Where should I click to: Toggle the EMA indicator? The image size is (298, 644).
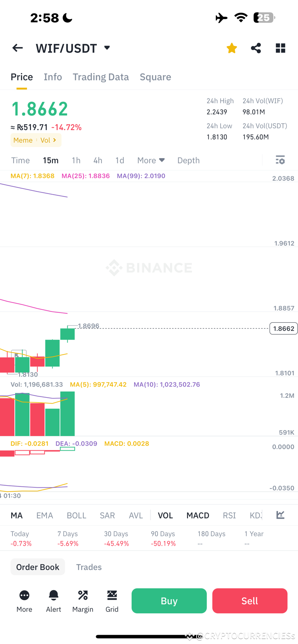click(45, 515)
